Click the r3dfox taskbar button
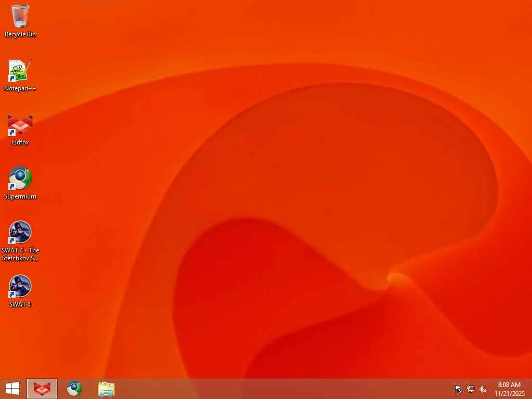 (42, 389)
